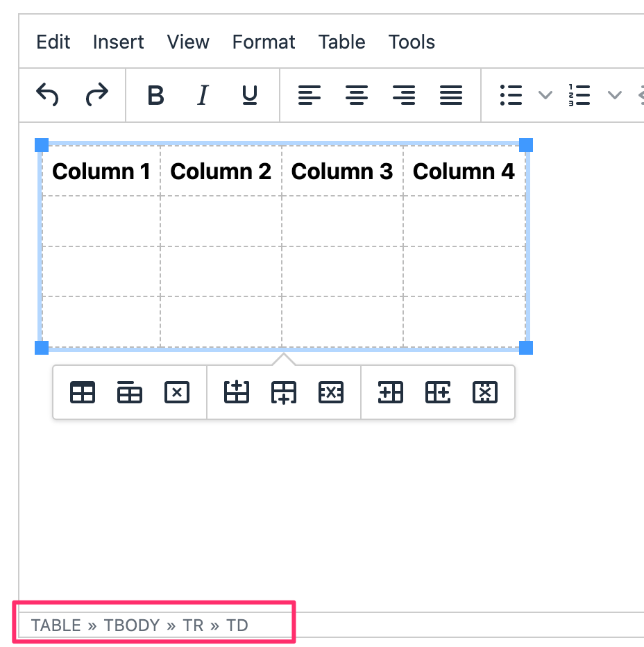Expand the bullet list style dropdown
This screenshot has height=647, width=644.
click(545, 95)
